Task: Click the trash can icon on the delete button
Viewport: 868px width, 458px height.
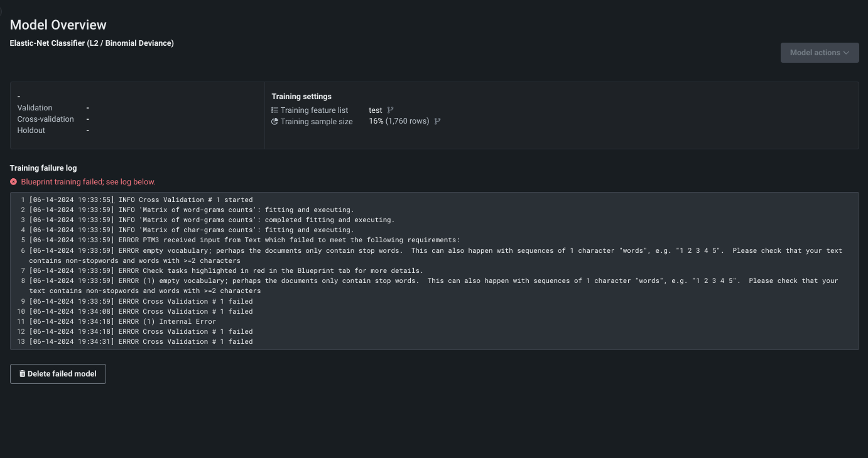Action: [22, 374]
